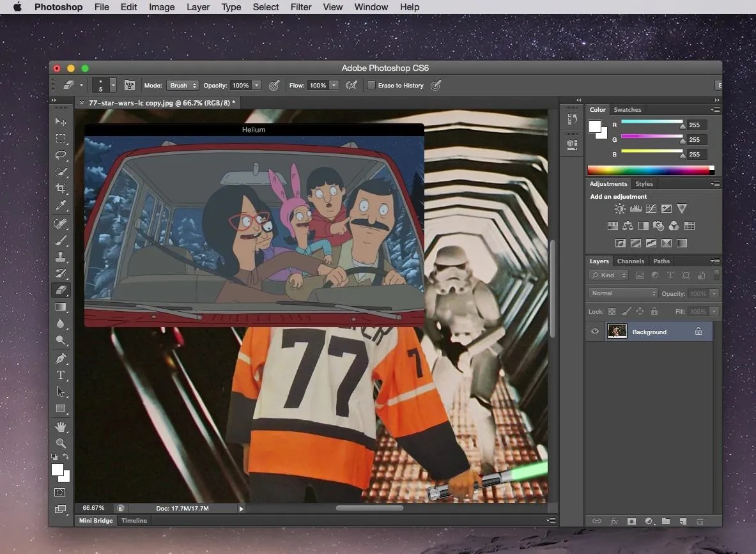Select the History Brush tool
This screenshot has height=554, width=756.
pos(61,273)
